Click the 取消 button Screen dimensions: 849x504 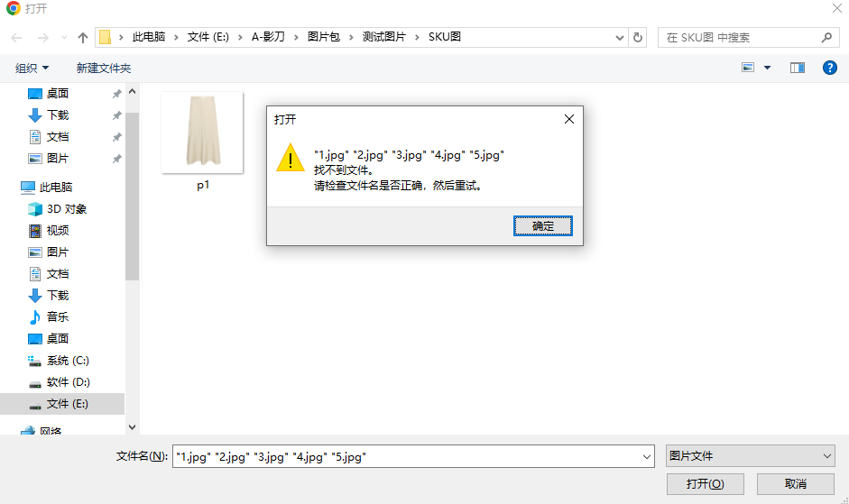pos(795,484)
